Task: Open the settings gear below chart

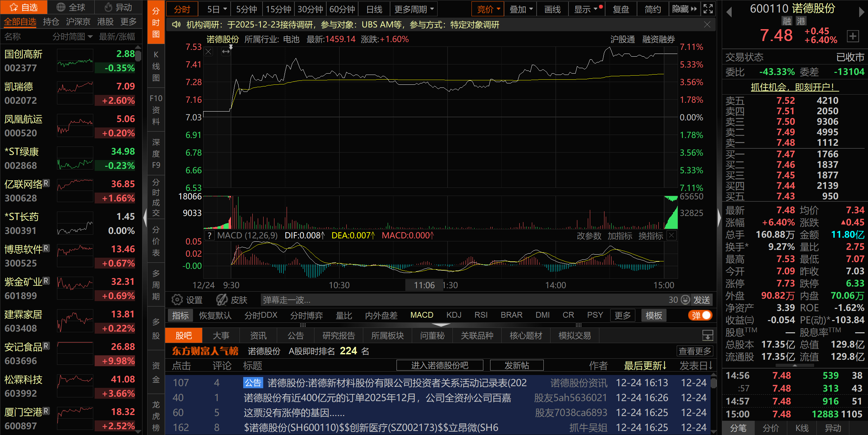Action: coord(177,300)
